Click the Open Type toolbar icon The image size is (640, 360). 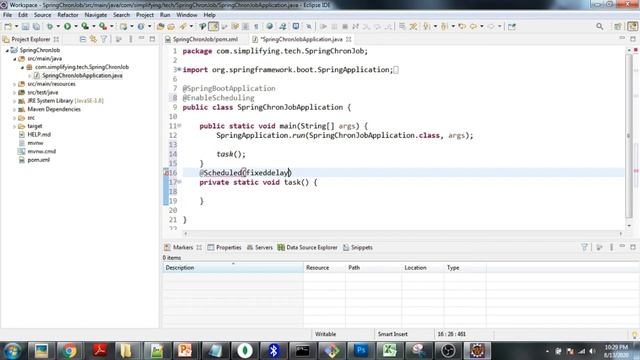point(160,27)
